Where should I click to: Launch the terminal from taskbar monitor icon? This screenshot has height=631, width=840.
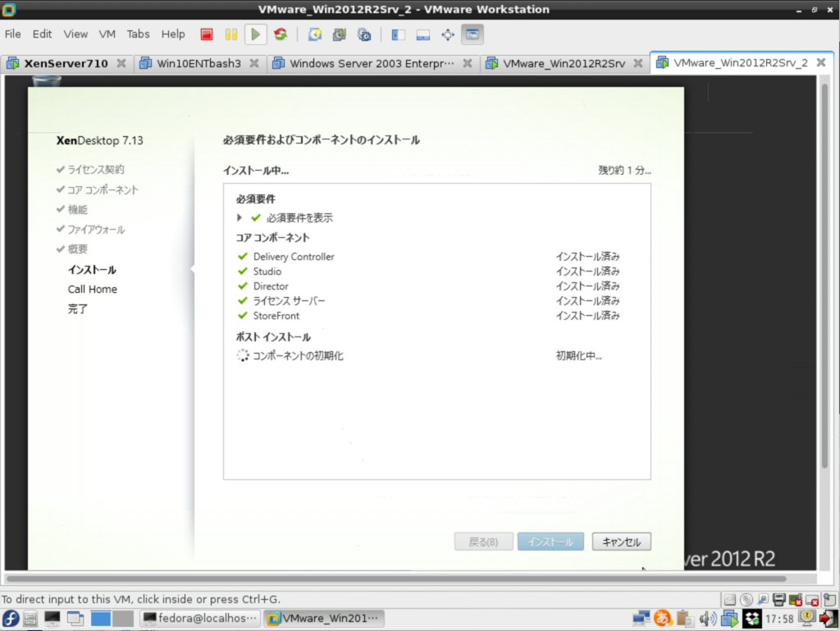(52, 619)
